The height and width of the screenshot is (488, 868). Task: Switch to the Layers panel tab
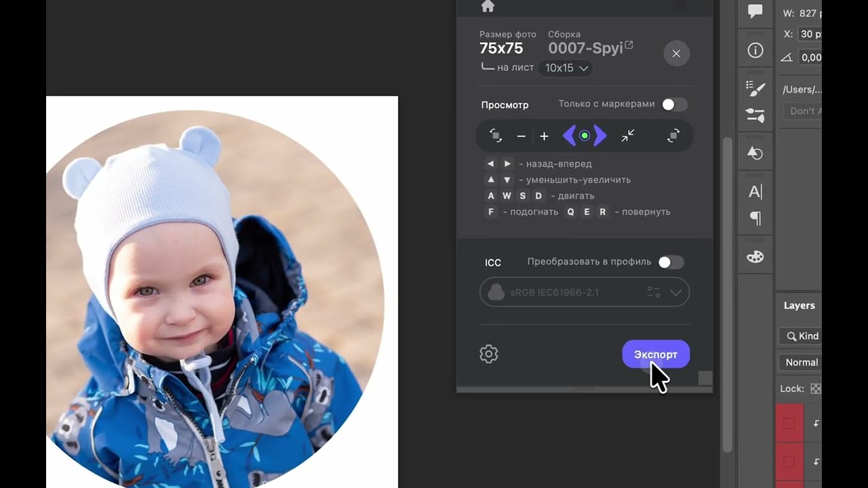click(800, 306)
